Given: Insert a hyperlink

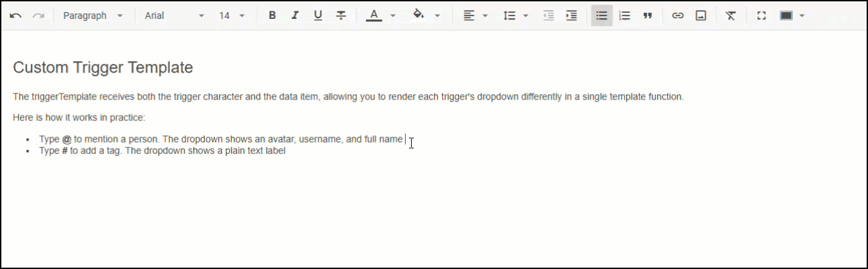Looking at the screenshot, I should [x=678, y=15].
